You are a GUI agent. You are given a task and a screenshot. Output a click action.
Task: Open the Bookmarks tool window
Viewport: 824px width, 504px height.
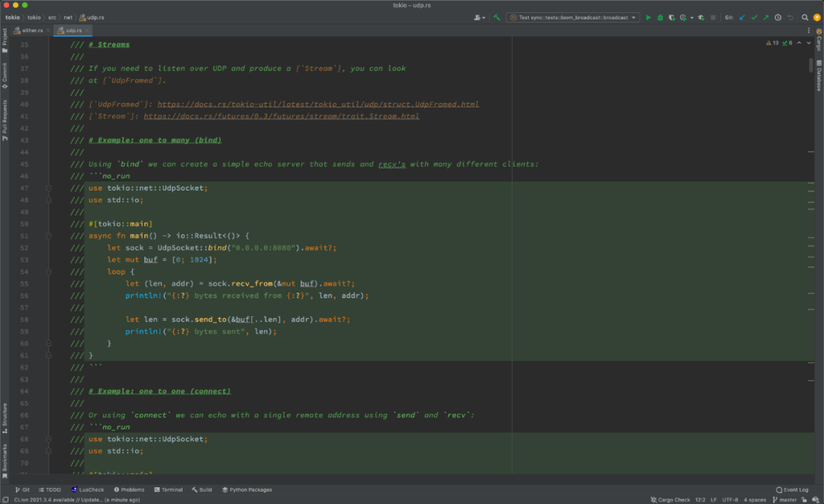pyautogui.click(x=5, y=461)
